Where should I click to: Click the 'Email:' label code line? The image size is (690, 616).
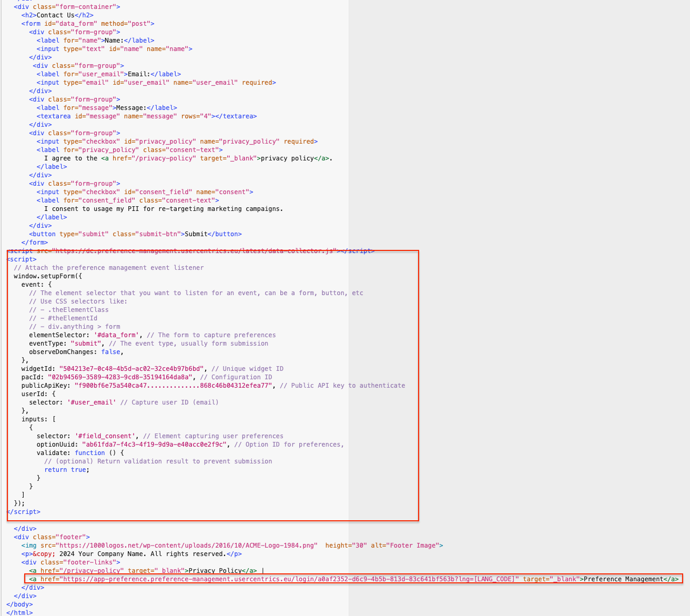click(x=108, y=74)
